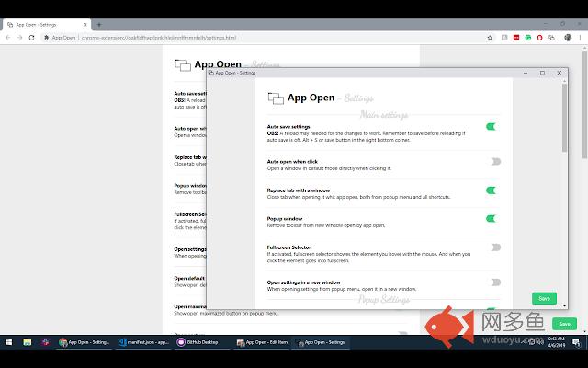This screenshot has width=588, height=368.
Task: Click the browser forward arrow
Action: coord(20,38)
